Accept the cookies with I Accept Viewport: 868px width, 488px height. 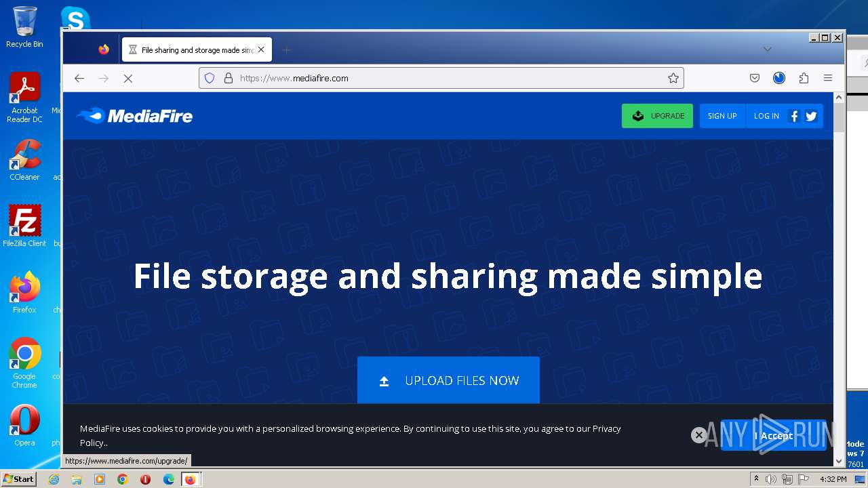774,436
